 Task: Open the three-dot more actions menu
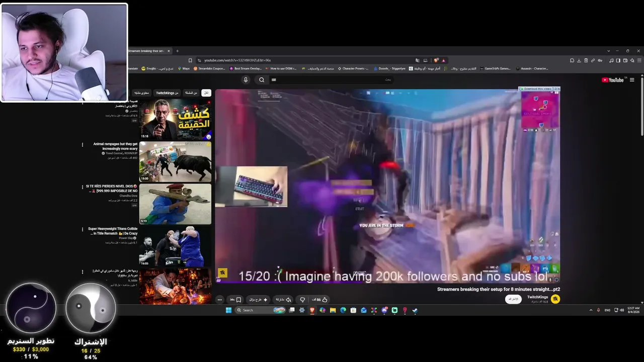[x=219, y=300]
